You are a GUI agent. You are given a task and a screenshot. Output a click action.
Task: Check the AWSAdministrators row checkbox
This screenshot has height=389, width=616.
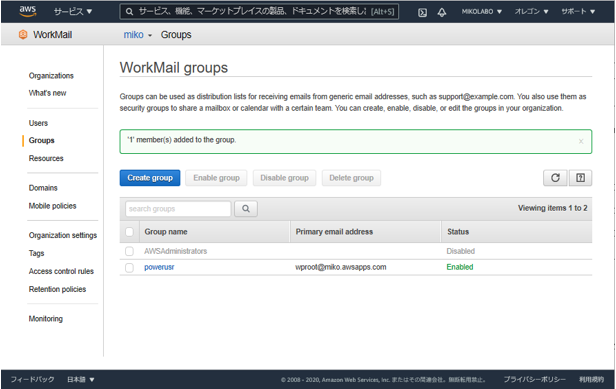pyautogui.click(x=129, y=251)
